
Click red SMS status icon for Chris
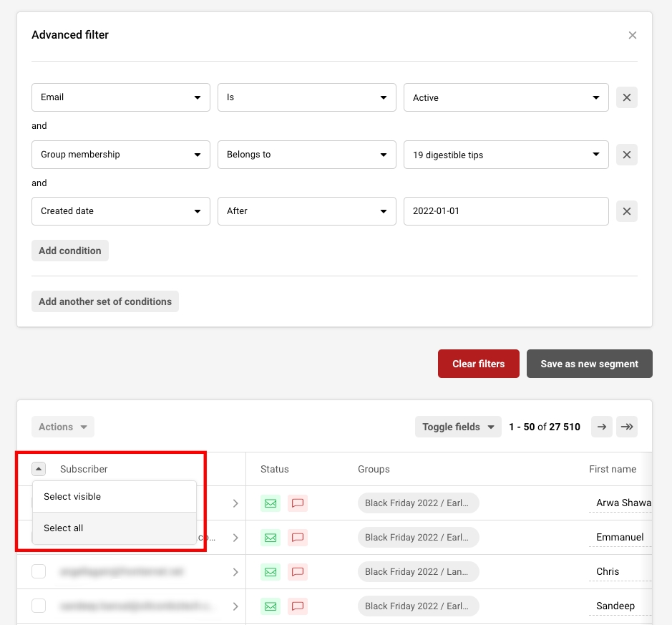(x=298, y=572)
